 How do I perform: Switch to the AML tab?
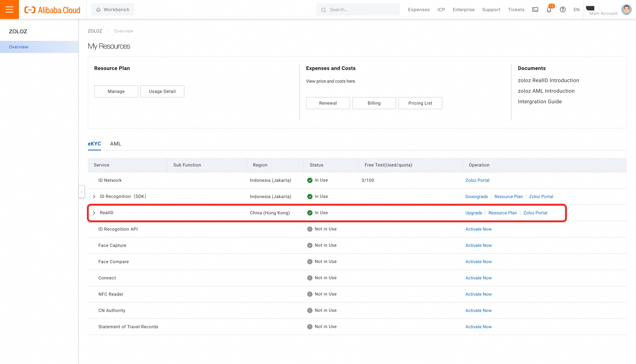[x=115, y=144]
